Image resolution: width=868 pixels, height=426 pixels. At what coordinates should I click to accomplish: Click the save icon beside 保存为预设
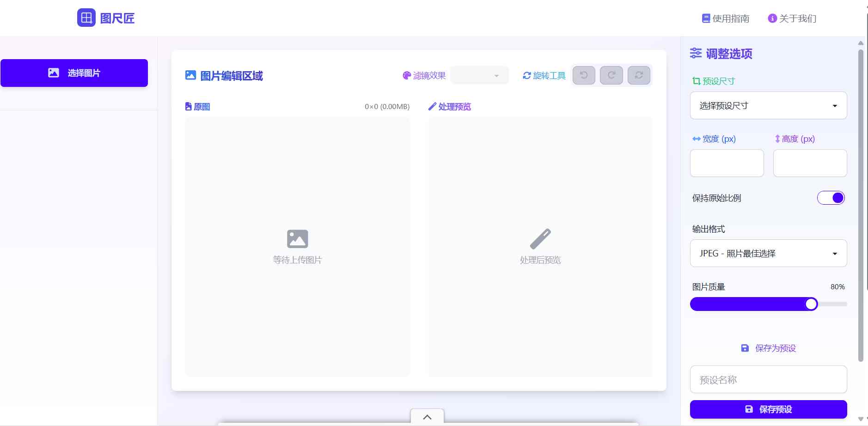(745, 348)
